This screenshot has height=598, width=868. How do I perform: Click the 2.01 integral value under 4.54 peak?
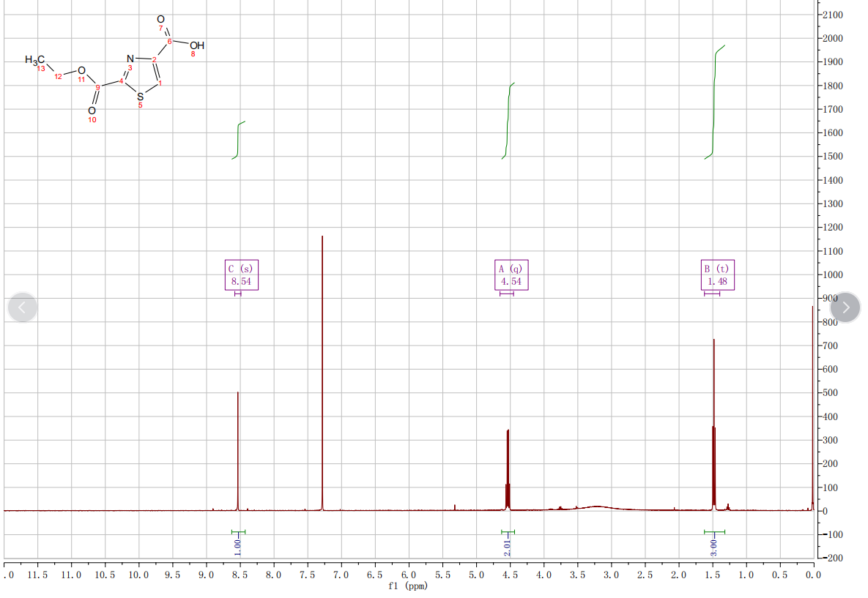pos(508,545)
